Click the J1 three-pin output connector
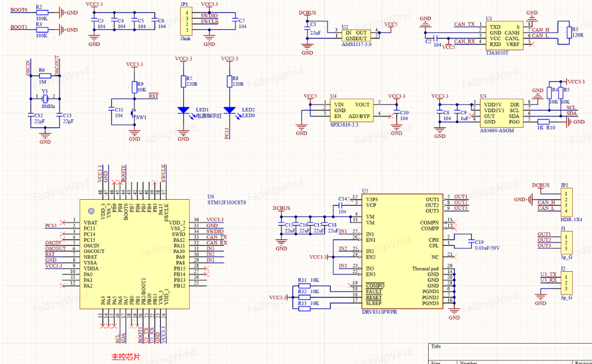This screenshot has height=364, width=592. pyautogui.click(x=566, y=242)
